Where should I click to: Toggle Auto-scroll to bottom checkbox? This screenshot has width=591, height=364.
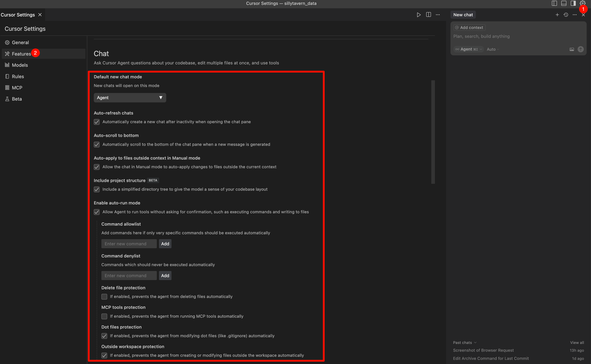coord(97,144)
